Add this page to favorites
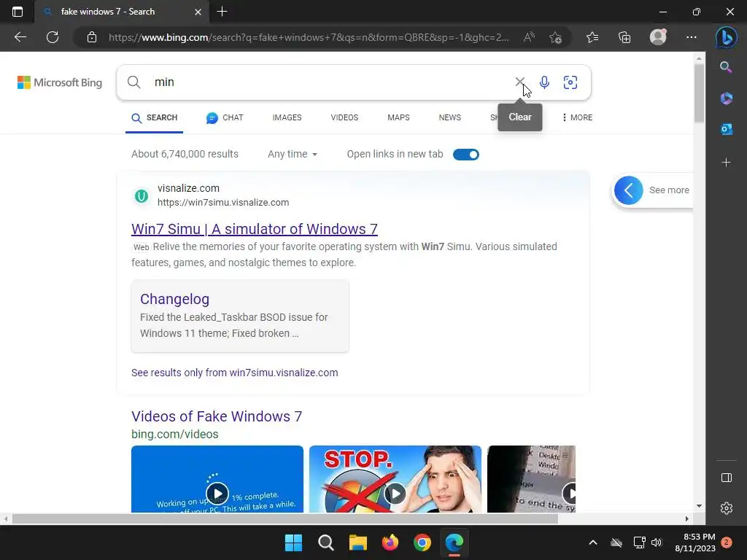Image resolution: width=747 pixels, height=560 pixels. pyautogui.click(x=555, y=37)
